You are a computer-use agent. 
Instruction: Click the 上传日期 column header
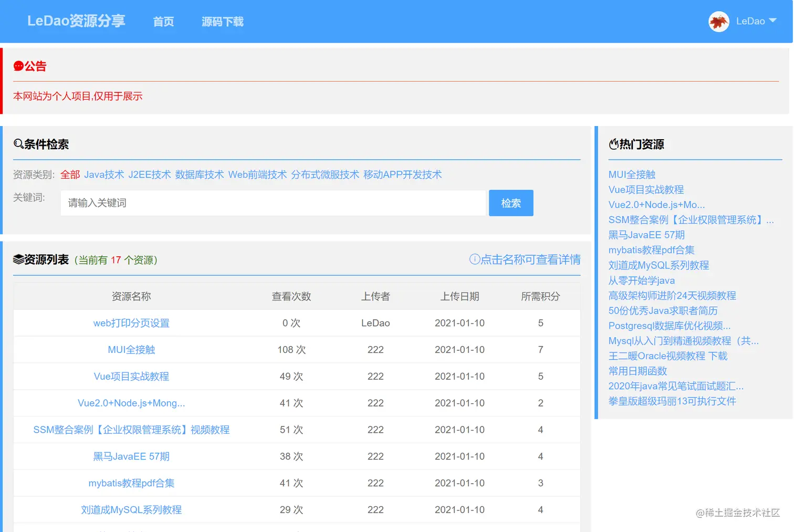tap(459, 296)
